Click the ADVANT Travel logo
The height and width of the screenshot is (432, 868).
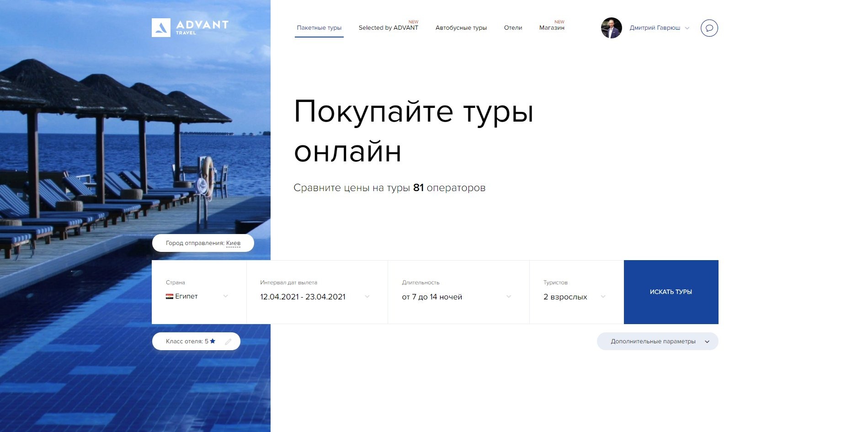click(190, 28)
